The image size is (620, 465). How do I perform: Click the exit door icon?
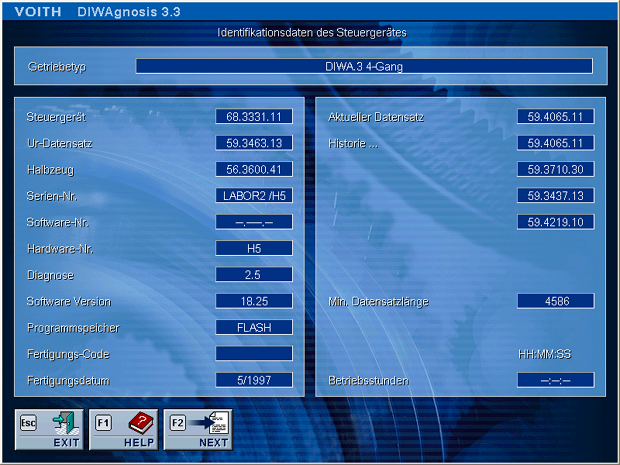coord(65,423)
